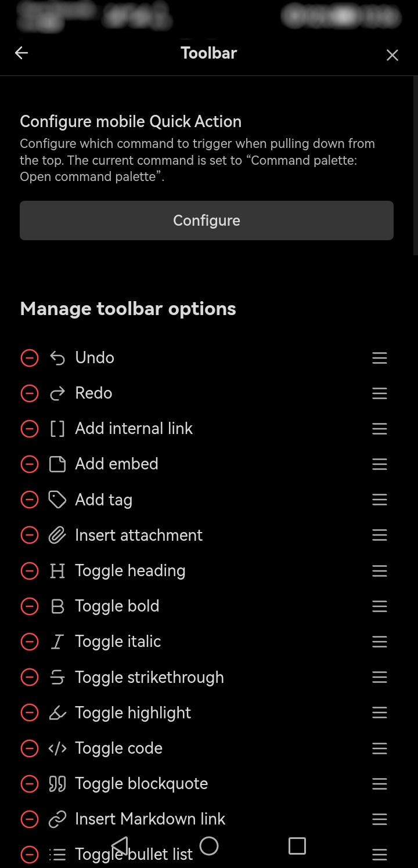Remove Insert Markdown link with minus button

click(30, 819)
